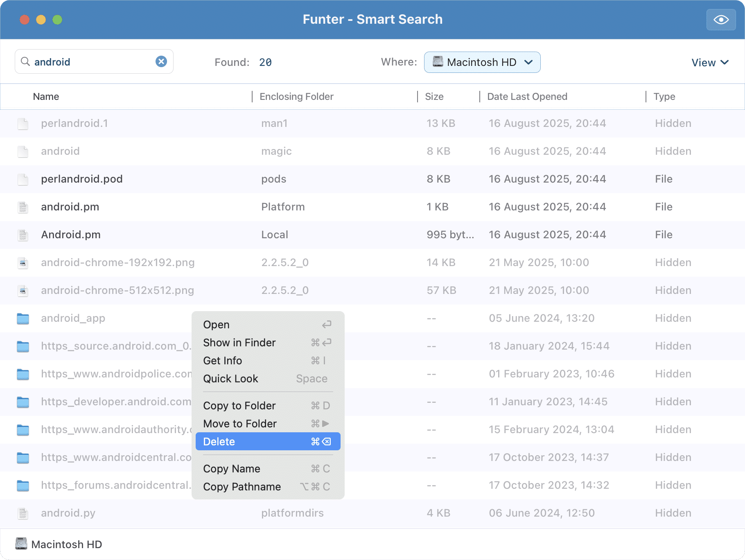The width and height of the screenshot is (745, 560).
Task: Expand the View options menu
Action: 710,63
